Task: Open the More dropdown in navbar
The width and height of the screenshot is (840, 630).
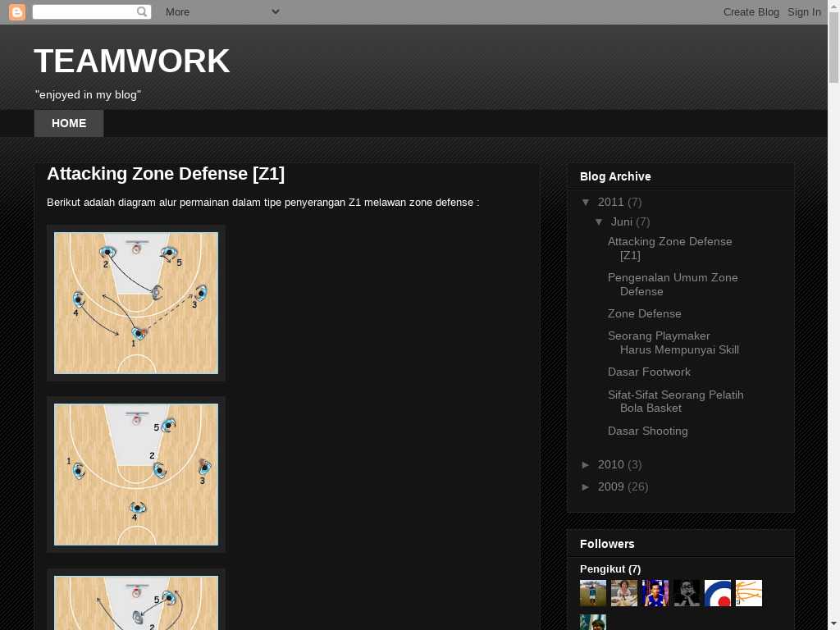Action: [x=222, y=11]
